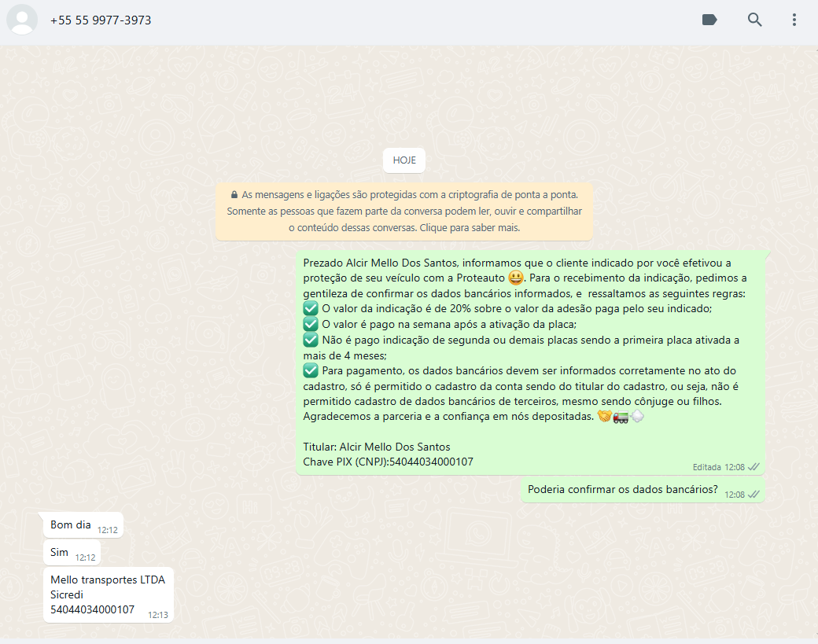Click the lock icon in encryption notice
Viewport: 818px width, 644px height.
tap(234, 195)
